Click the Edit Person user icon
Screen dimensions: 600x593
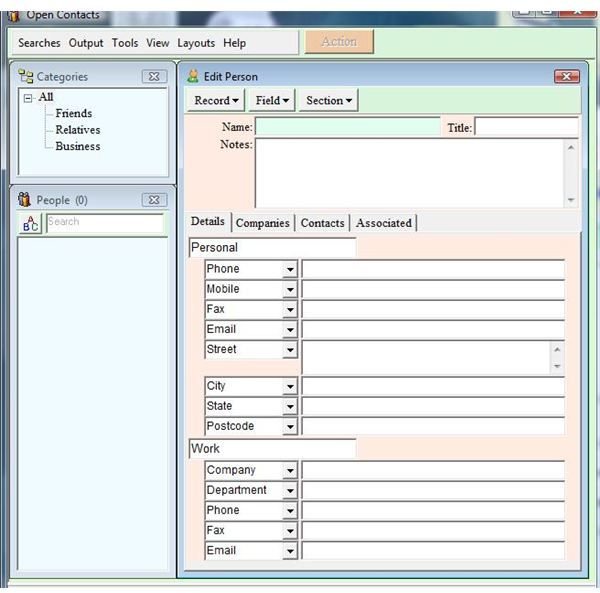(x=193, y=76)
